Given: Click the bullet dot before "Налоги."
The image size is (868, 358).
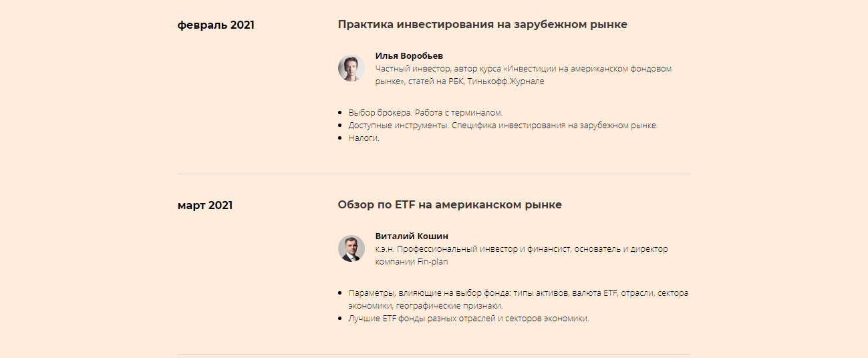Looking at the screenshot, I should (x=340, y=138).
